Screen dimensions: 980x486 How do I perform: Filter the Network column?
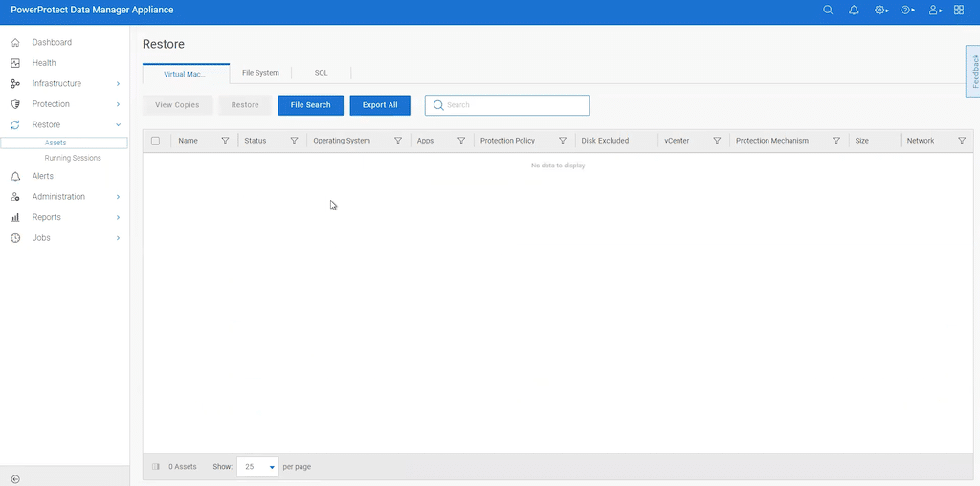962,141
